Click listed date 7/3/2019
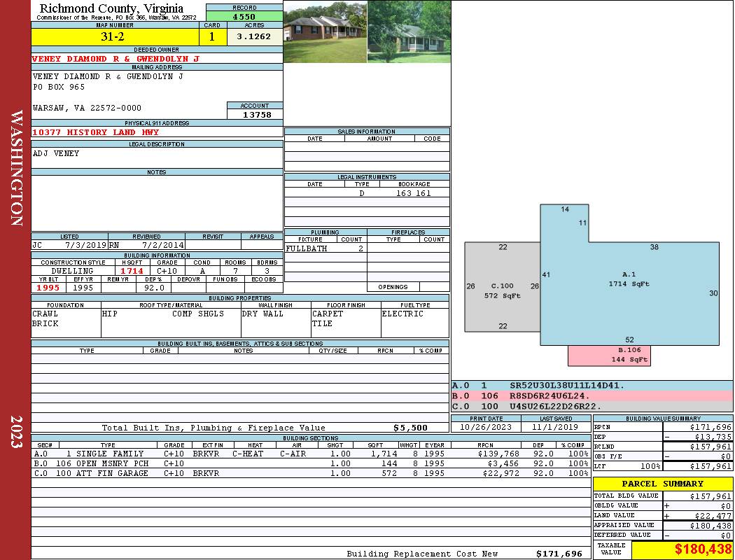Viewport: 735px width, 560px height. click(86, 245)
